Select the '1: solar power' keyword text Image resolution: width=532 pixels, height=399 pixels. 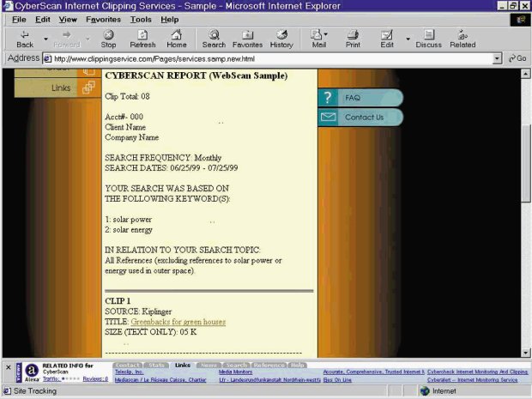pos(128,220)
